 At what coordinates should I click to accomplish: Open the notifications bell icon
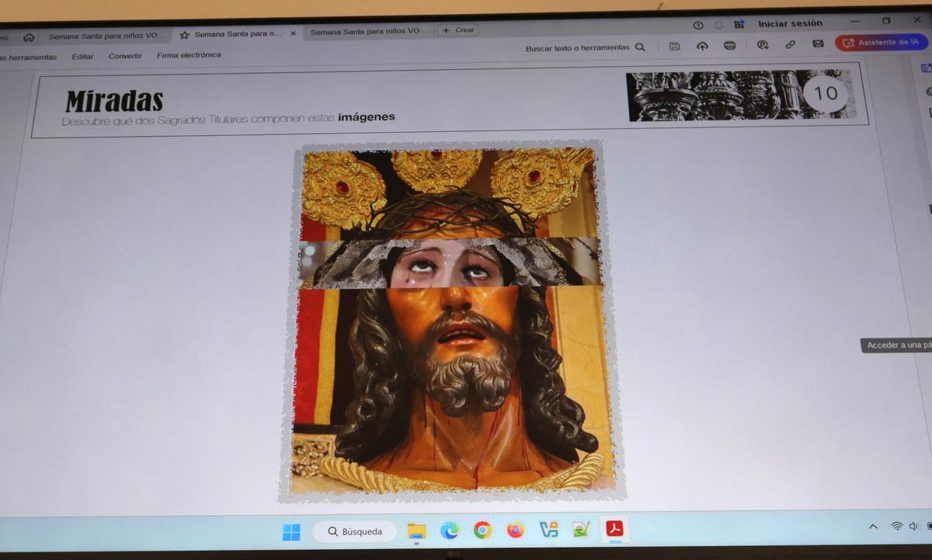point(718,25)
